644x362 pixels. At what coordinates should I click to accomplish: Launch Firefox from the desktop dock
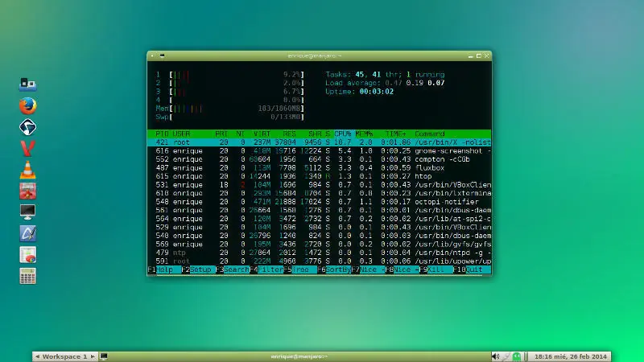point(28,106)
